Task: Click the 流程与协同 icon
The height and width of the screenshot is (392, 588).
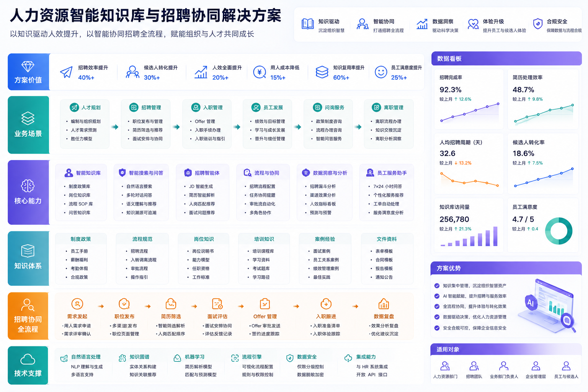Action: pyautogui.click(x=248, y=173)
